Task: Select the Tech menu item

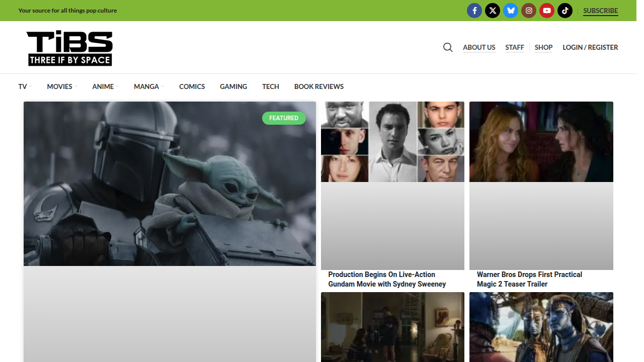Action: [271, 86]
